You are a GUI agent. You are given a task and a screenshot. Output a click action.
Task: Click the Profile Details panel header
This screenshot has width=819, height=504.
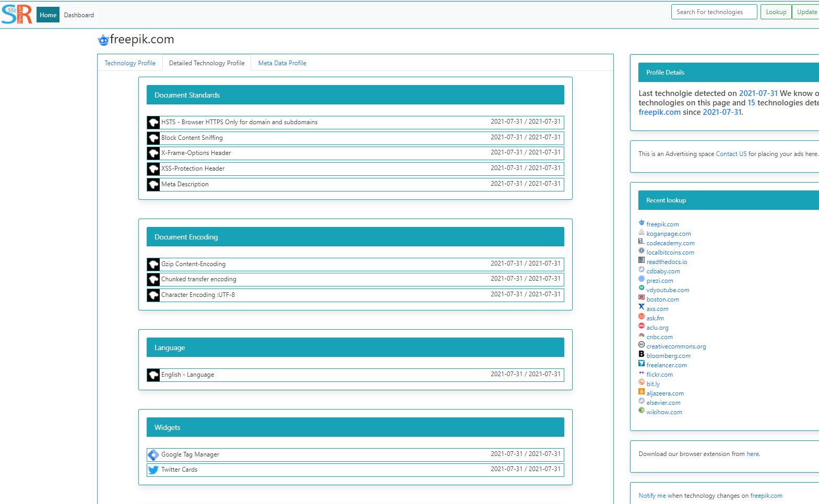coord(728,73)
